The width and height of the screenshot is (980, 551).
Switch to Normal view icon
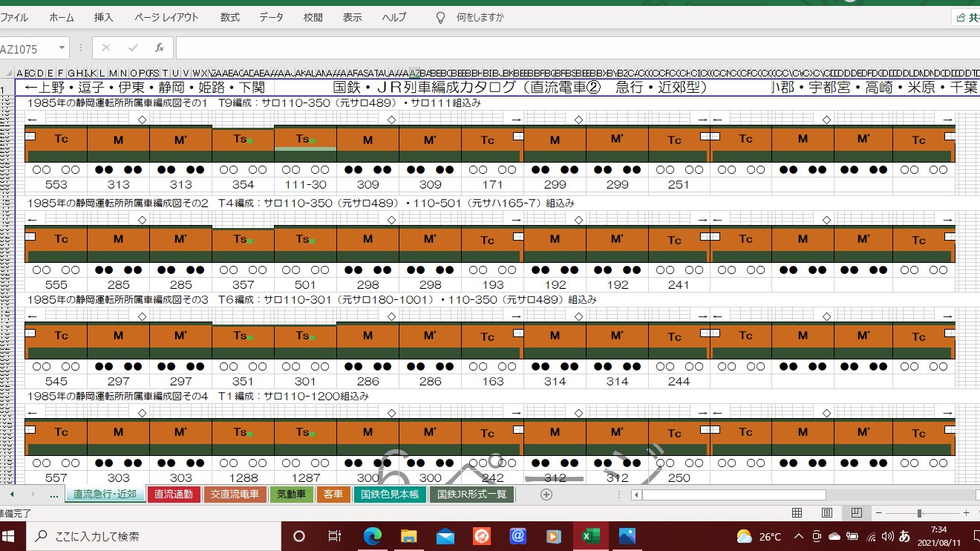(797, 513)
